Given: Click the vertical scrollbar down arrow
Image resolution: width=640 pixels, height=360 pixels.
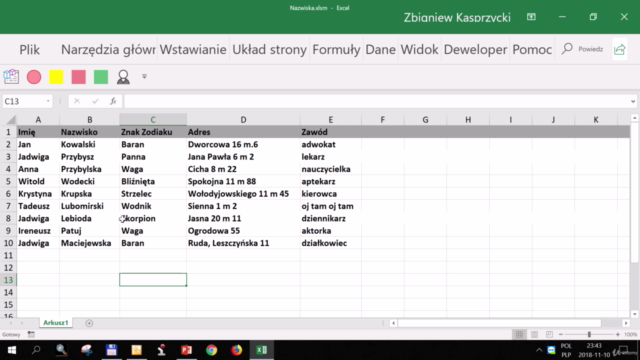Looking at the screenshot, I should coord(634,314).
